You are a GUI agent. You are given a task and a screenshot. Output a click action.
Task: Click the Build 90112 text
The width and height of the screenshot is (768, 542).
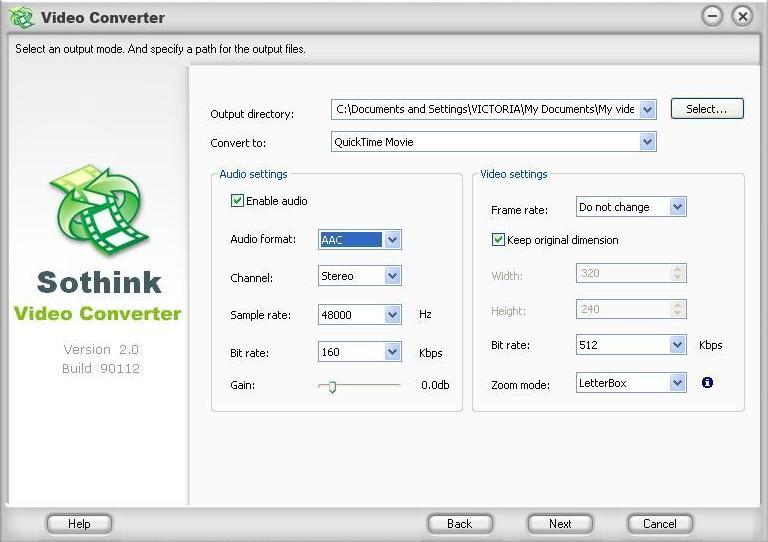tap(101, 368)
